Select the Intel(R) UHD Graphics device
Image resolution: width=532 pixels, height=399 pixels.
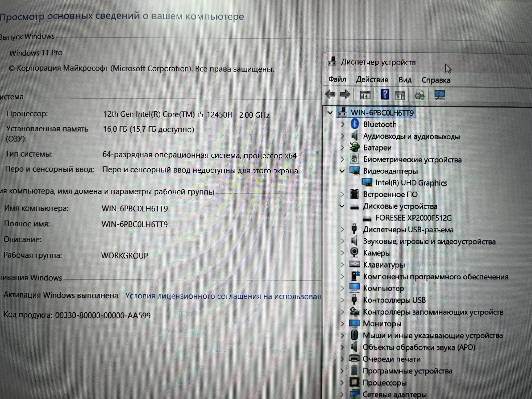pyautogui.click(x=411, y=183)
